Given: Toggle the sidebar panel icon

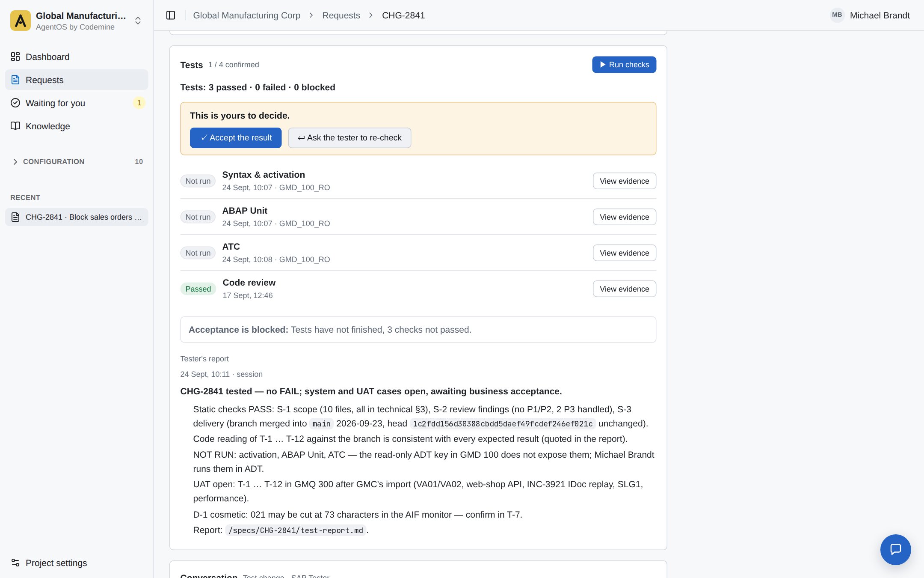Looking at the screenshot, I should (171, 15).
